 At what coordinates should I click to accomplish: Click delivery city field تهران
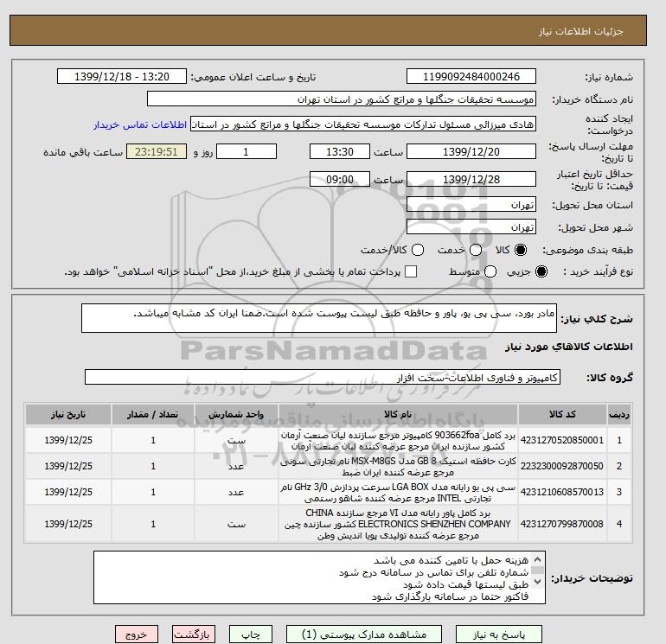(471, 227)
